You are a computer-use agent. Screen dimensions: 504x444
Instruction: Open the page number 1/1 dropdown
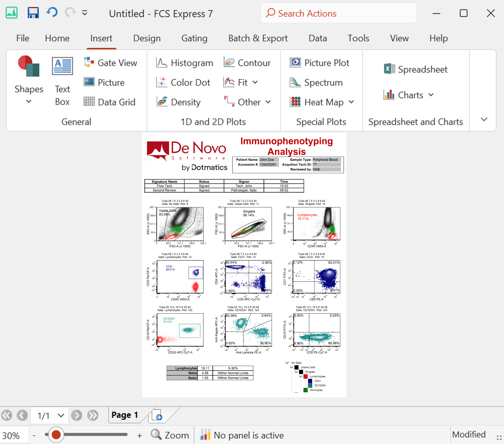click(x=61, y=415)
